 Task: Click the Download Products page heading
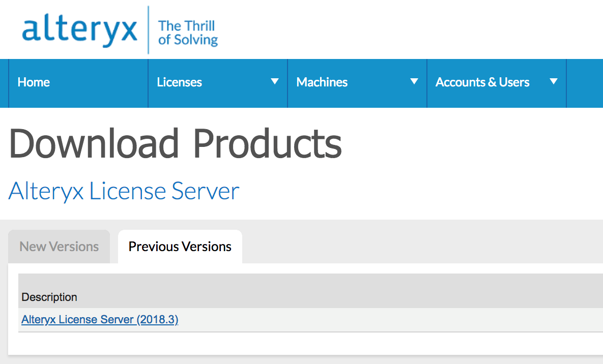tap(175, 144)
